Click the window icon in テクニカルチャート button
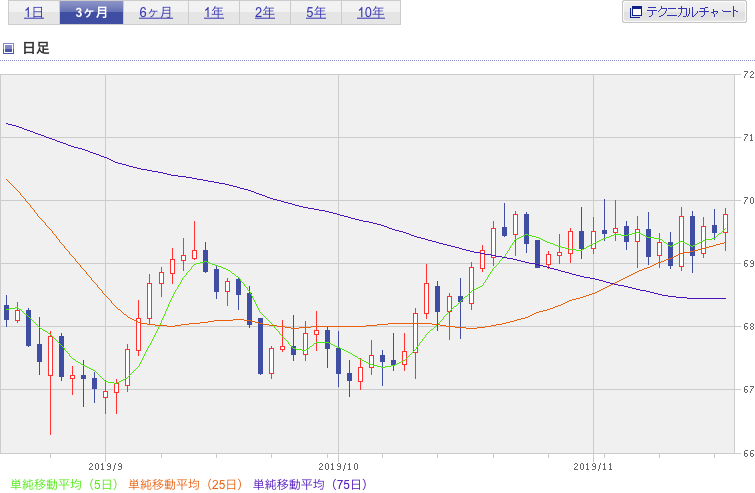 click(636, 12)
